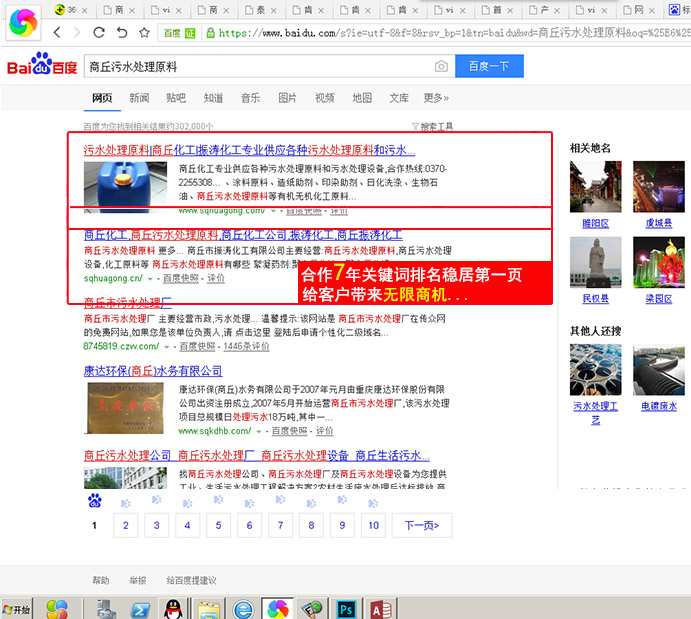Open 1446条评价 link
This screenshot has width=691, height=619.
(246, 346)
